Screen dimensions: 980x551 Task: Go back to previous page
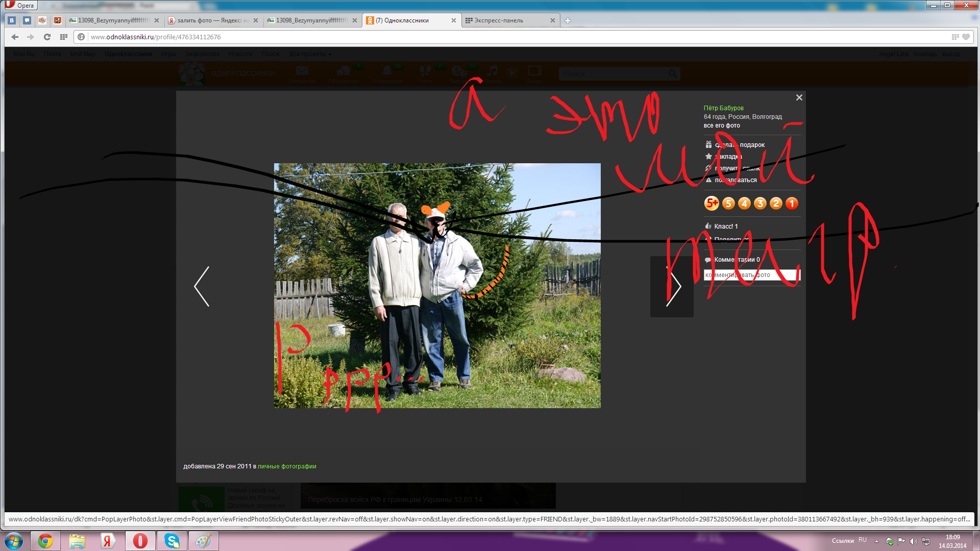[15, 37]
